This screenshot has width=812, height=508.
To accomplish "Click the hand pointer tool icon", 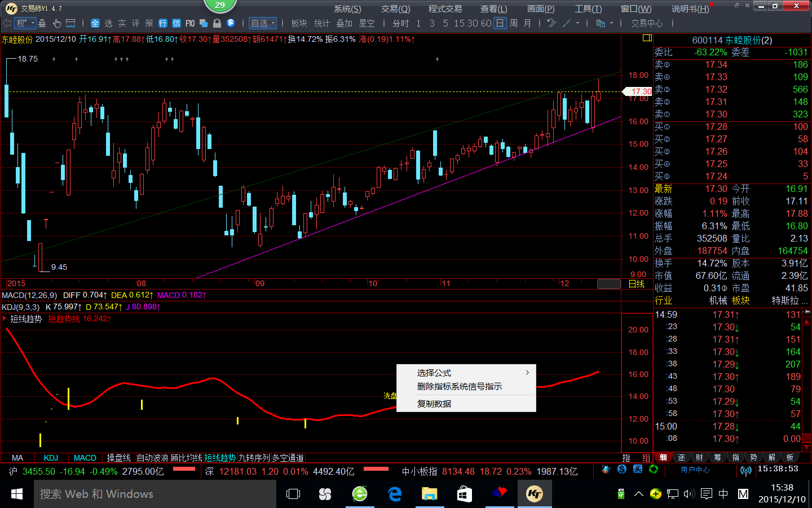I will (x=57, y=23).
